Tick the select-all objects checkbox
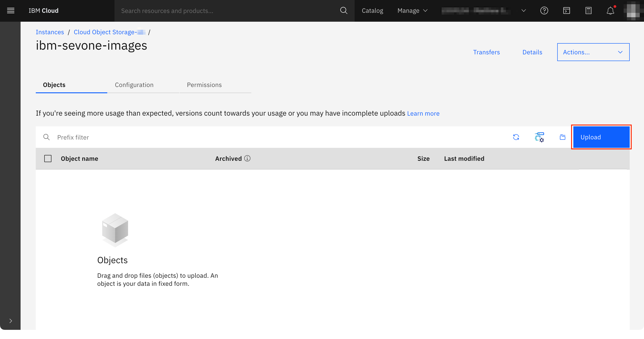644x339 pixels. 48,159
